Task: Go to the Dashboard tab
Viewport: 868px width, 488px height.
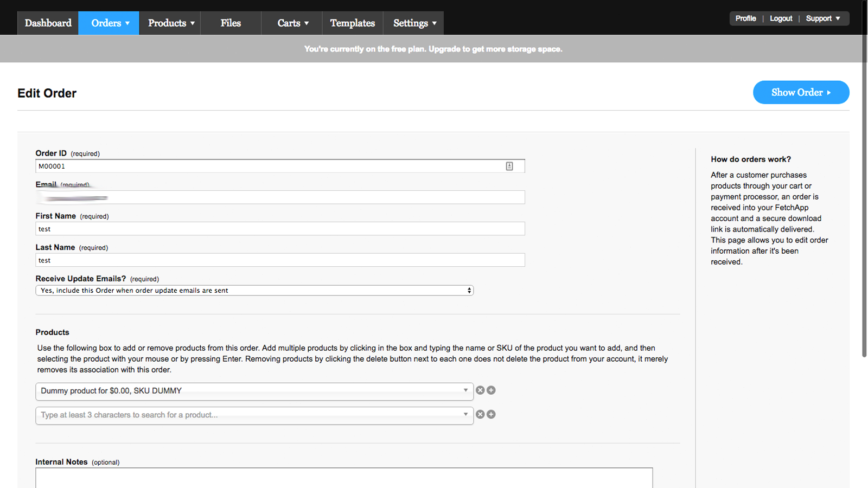Action: click(x=48, y=23)
